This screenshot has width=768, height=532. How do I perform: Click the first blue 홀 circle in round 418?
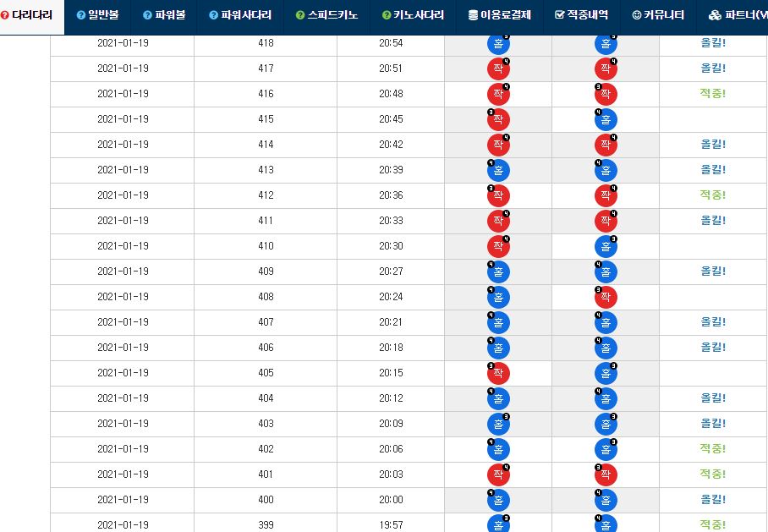click(499, 44)
